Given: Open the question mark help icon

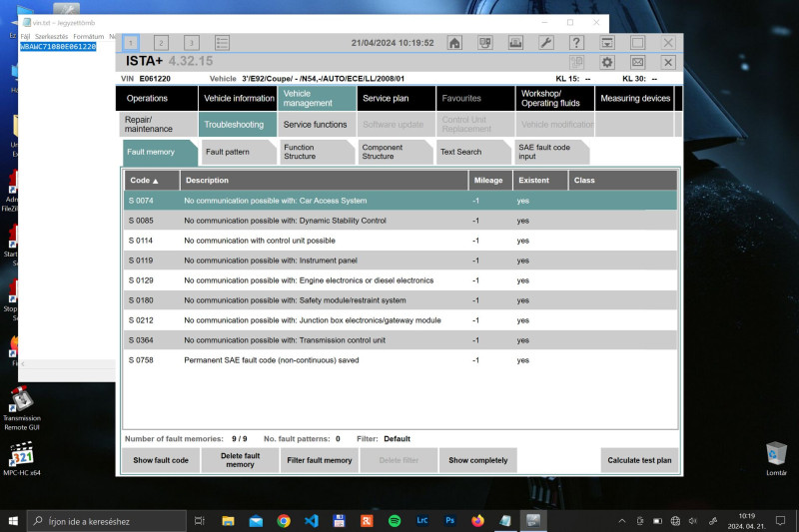Looking at the screenshot, I should click(x=576, y=43).
